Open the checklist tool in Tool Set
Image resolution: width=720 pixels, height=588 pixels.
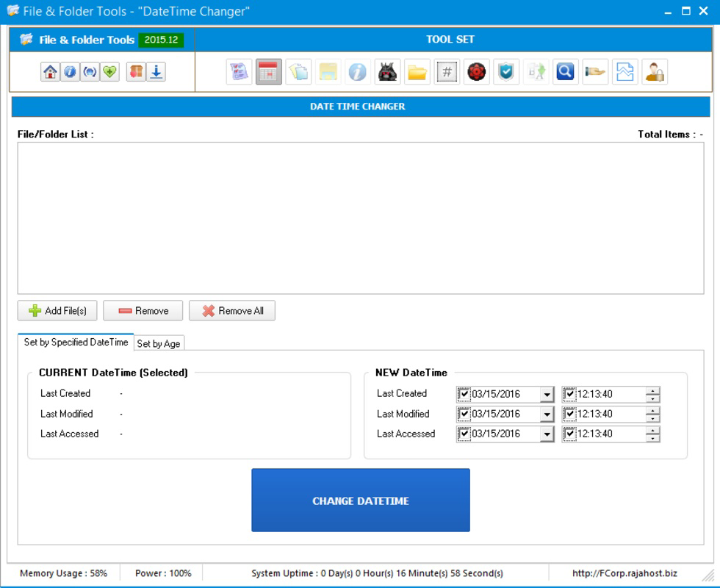coord(240,72)
